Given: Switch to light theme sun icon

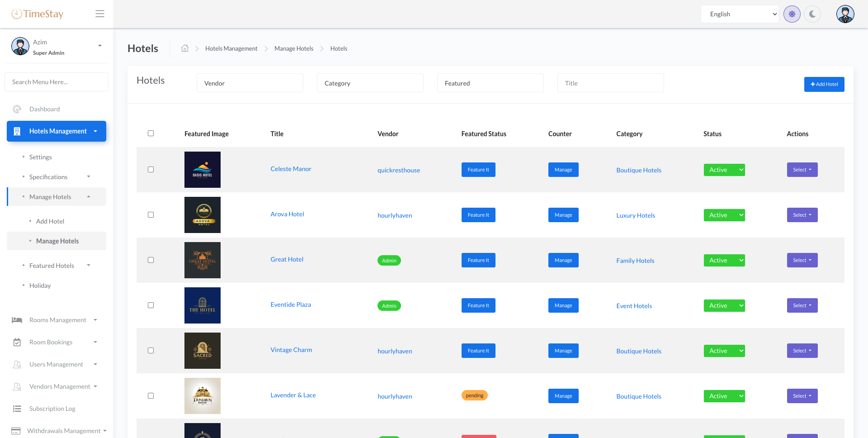Looking at the screenshot, I should 792,14.
